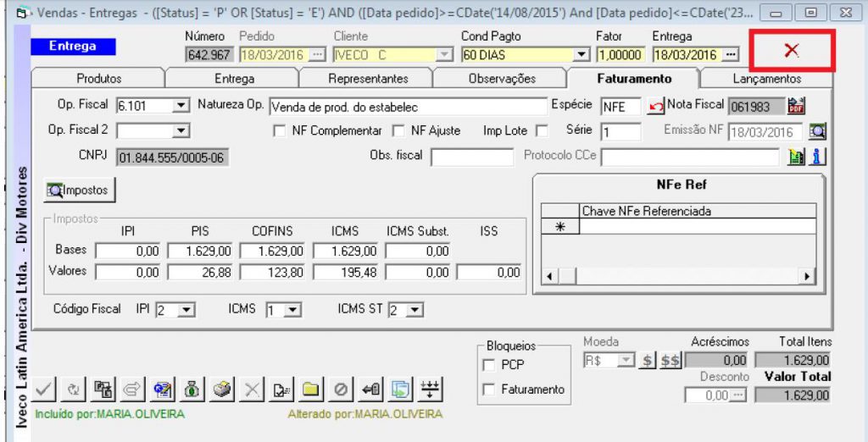868x442 pixels.
Task: Click the ellipsis button beside Desconto field
Action: [737, 395]
